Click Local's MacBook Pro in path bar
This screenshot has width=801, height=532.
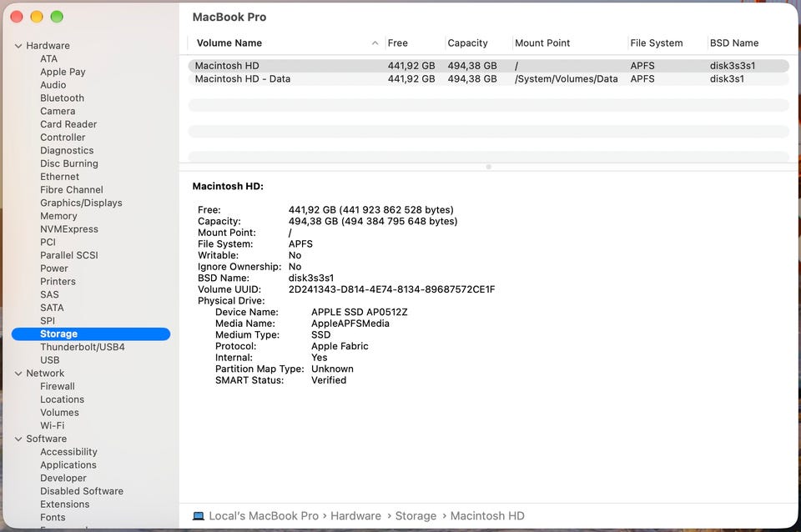(x=264, y=516)
